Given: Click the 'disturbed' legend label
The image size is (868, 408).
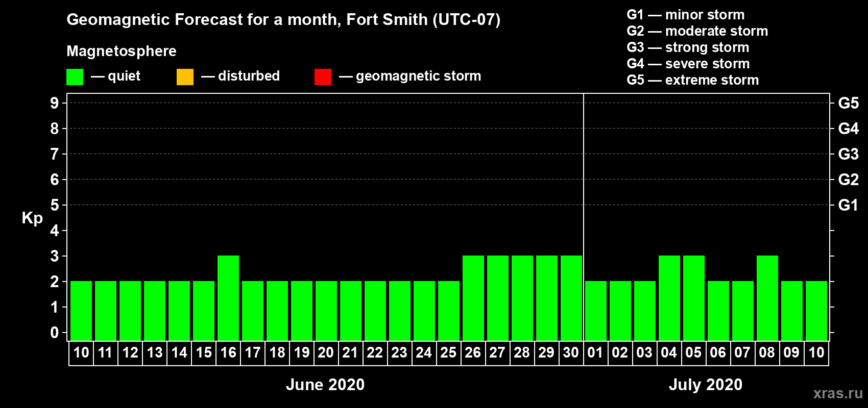Looking at the screenshot, I should tap(249, 76).
